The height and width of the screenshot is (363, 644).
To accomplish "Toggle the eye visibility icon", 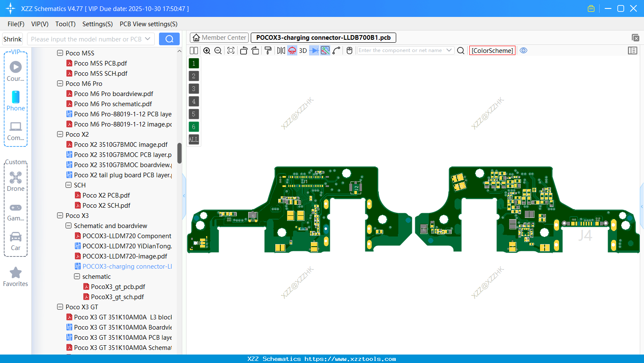I will click(x=523, y=51).
